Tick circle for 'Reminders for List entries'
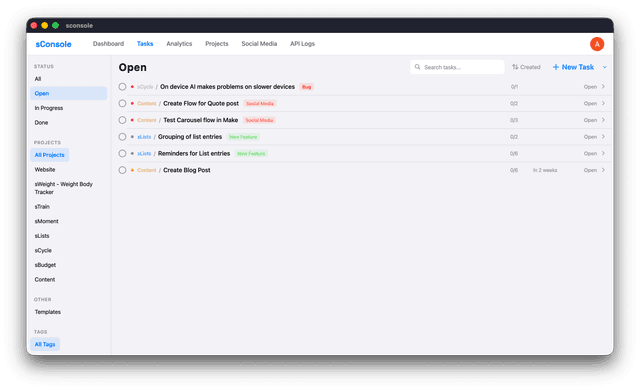 click(122, 154)
